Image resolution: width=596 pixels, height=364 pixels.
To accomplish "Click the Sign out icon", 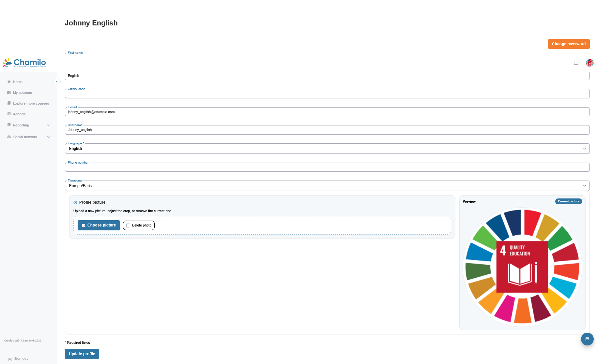I will point(10,359).
